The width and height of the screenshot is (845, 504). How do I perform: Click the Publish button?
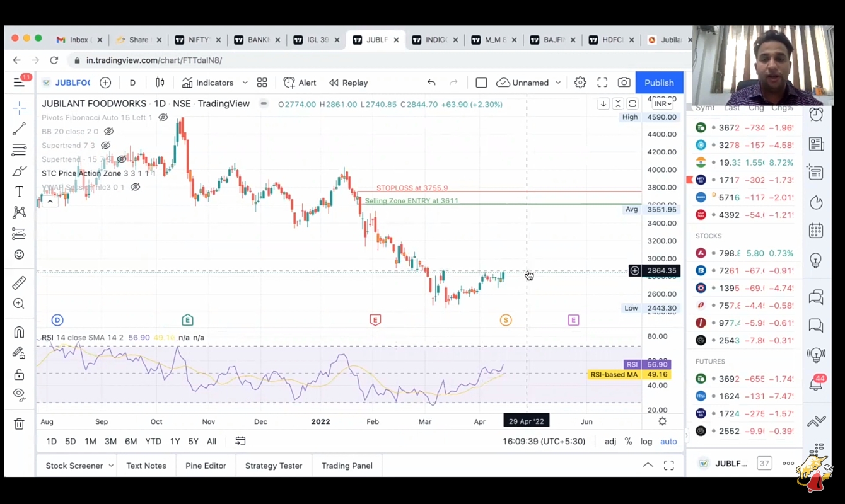pyautogui.click(x=659, y=83)
